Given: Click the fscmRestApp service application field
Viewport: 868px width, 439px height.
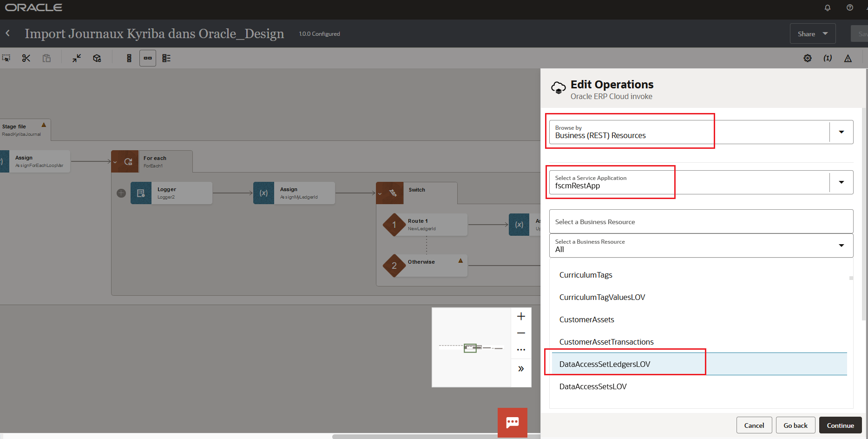Looking at the screenshot, I should 701,182.
